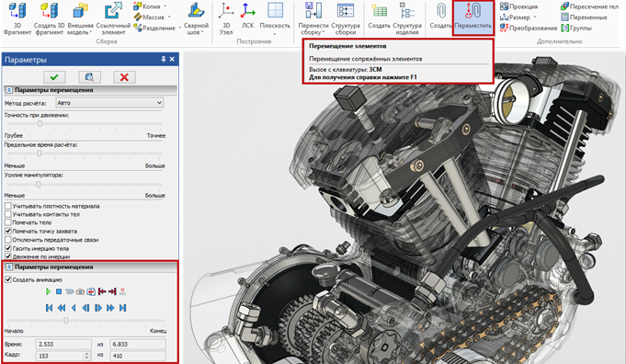Select Пересечение тел tool
Image resolution: width=626 pixels, height=364 pixels.
pyautogui.click(x=589, y=6)
